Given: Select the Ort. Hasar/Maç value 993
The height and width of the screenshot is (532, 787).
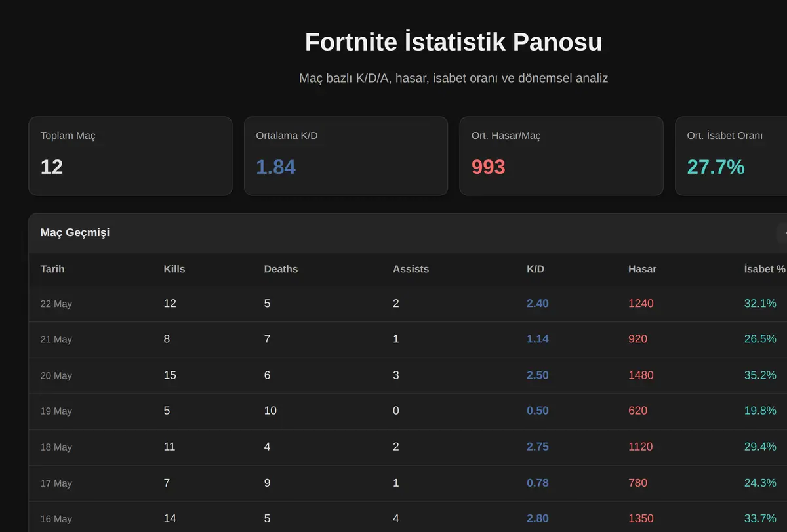Looking at the screenshot, I should click(488, 167).
